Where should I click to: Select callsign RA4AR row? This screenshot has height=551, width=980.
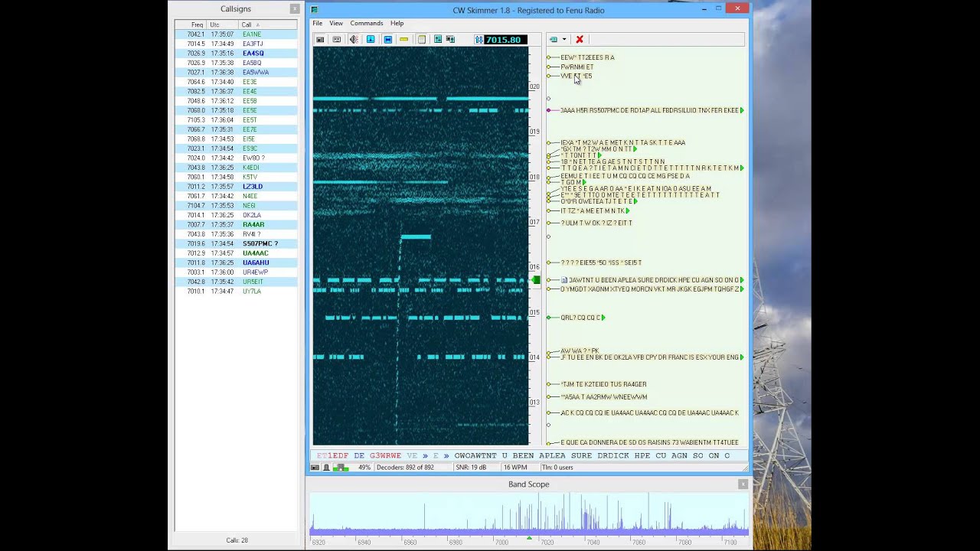click(x=236, y=225)
